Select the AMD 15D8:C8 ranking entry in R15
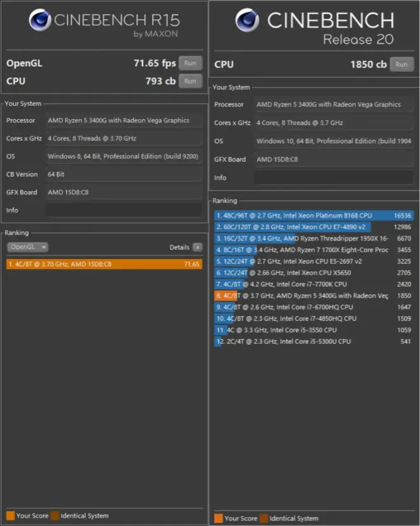Image resolution: width=420 pixels, height=526 pixels. coord(104,264)
